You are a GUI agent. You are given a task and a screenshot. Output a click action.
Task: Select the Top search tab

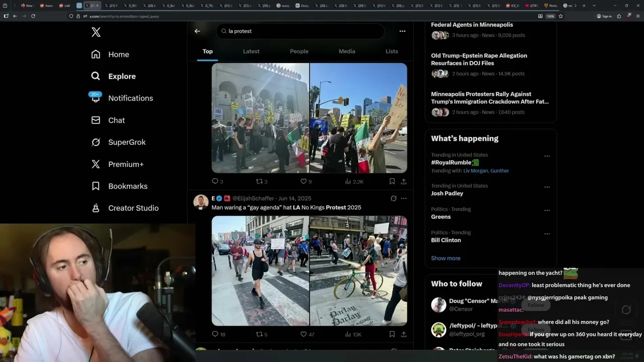tap(207, 51)
